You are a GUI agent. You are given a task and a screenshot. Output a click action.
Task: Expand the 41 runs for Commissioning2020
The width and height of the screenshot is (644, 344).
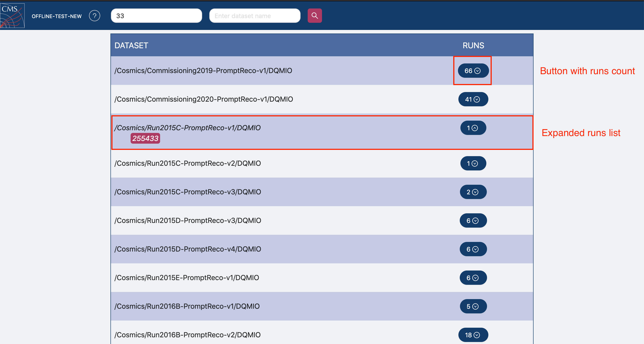(x=473, y=99)
